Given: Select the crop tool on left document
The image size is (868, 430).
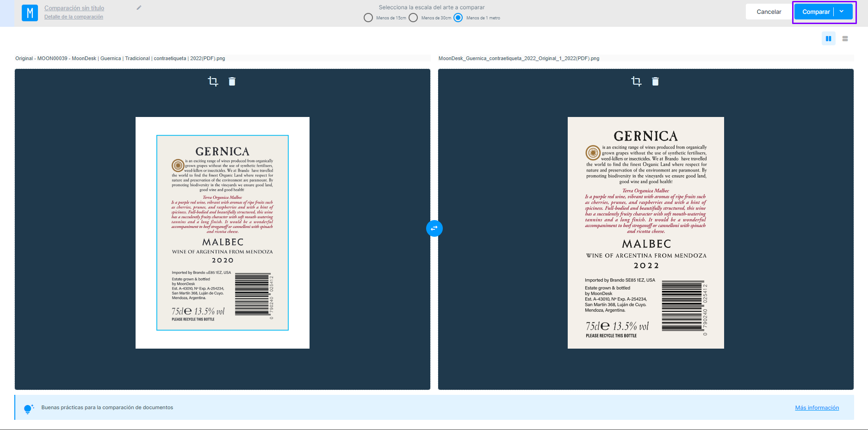Looking at the screenshot, I should pyautogui.click(x=213, y=81).
